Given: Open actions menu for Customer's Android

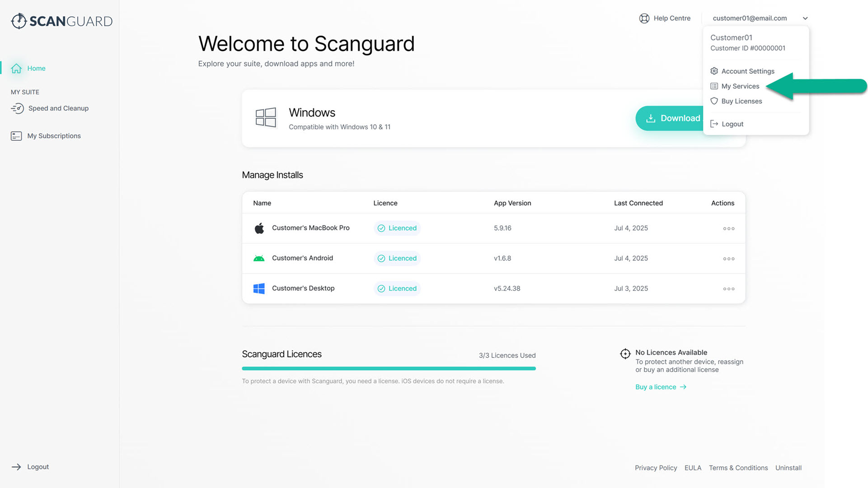Looking at the screenshot, I should pyautogui.click(x=728, y=259).
